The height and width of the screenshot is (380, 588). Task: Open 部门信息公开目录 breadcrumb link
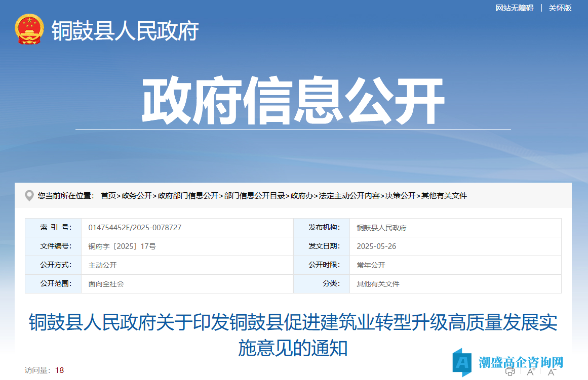click(255, 196)
